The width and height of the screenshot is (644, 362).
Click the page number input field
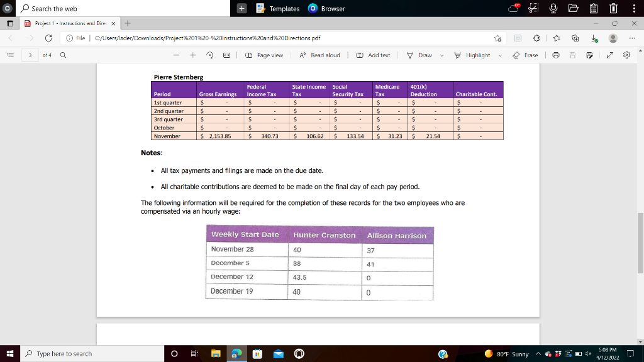click(30, 55)
